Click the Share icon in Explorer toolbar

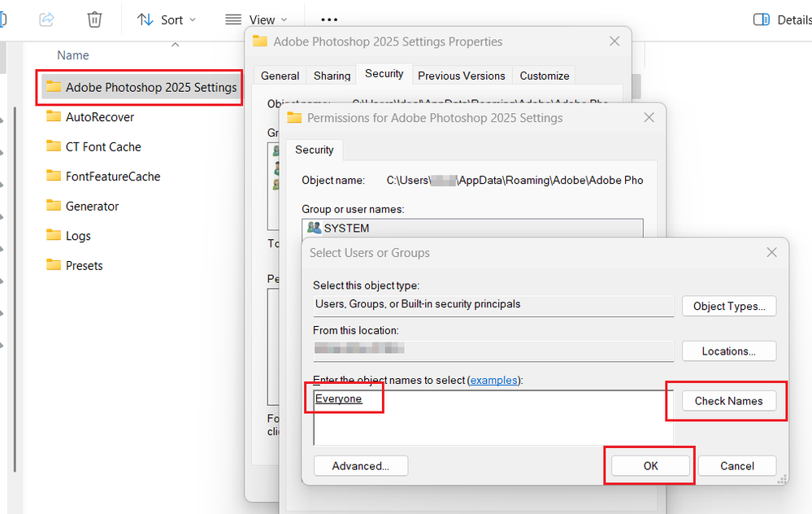pyautogui.click(x=46, y=20)
